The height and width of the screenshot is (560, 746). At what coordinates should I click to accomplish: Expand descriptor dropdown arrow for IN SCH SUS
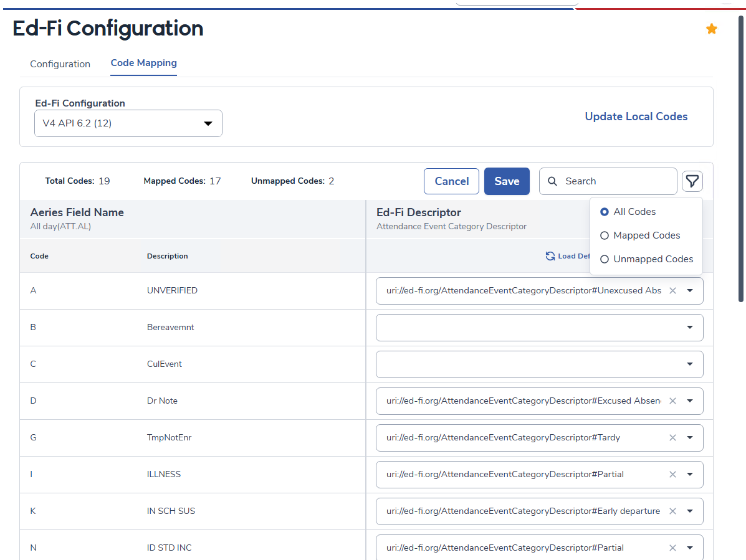pyautogui.click(x=690, y=511)
